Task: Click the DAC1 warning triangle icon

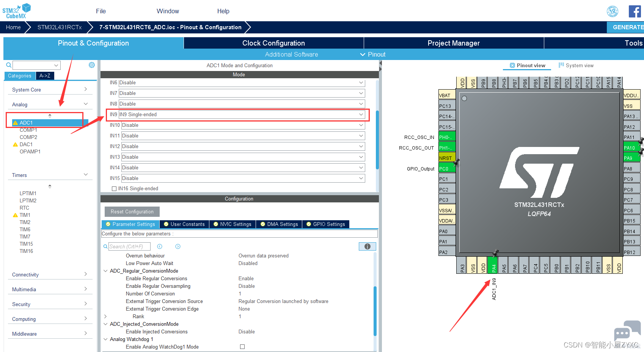Action: [x=16, y=144]
